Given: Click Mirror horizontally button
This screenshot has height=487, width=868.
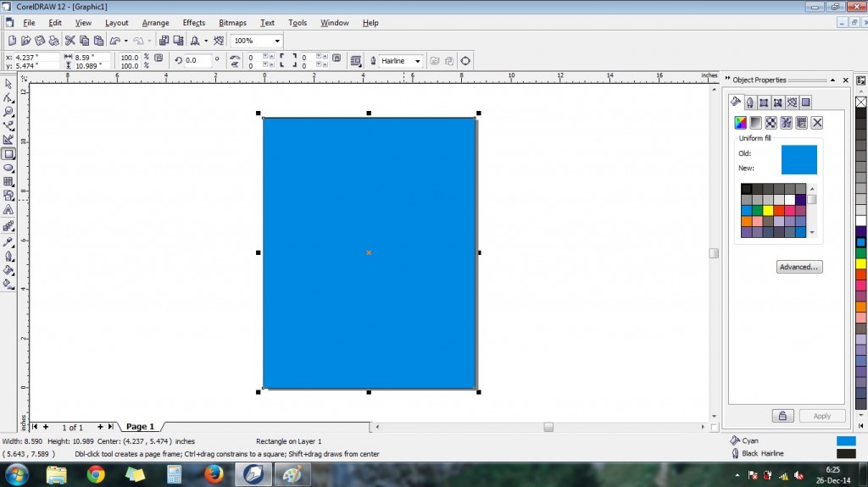Looking at the screenshot, I should point(235,58).
